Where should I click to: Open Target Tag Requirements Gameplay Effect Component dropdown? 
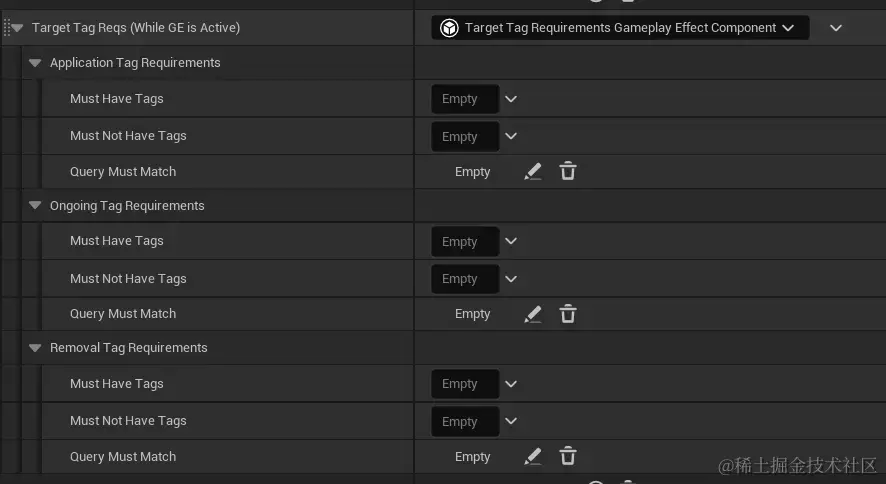(620, 28)
